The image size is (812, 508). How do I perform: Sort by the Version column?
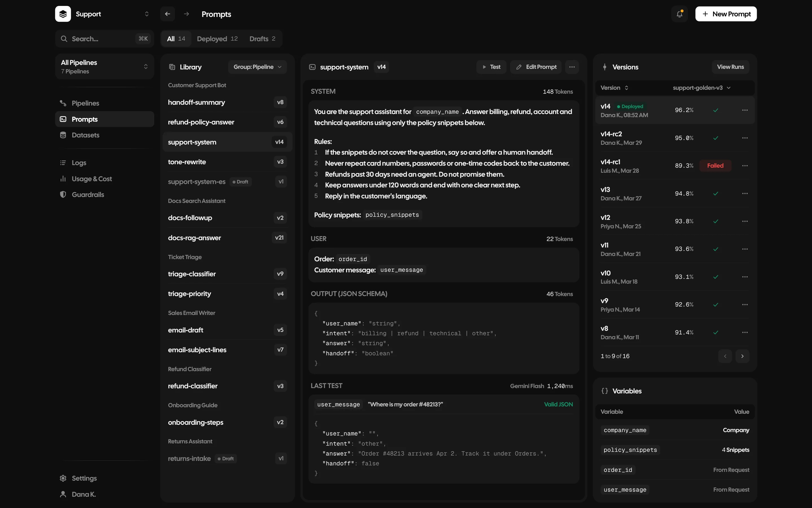tap(614, 88)
